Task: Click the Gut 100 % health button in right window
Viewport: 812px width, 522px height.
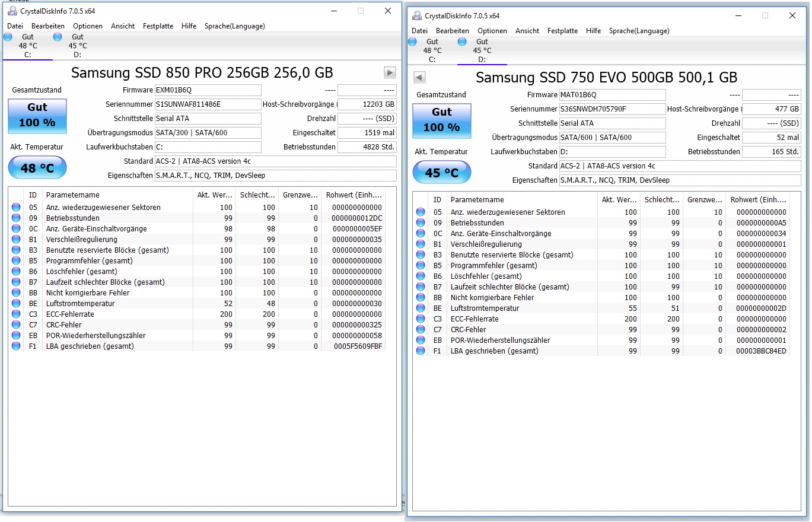Action: tap(442, 120)
